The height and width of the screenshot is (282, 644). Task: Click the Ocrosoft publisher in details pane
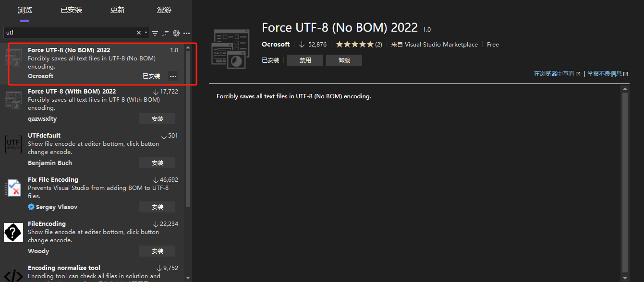[276, 44]
